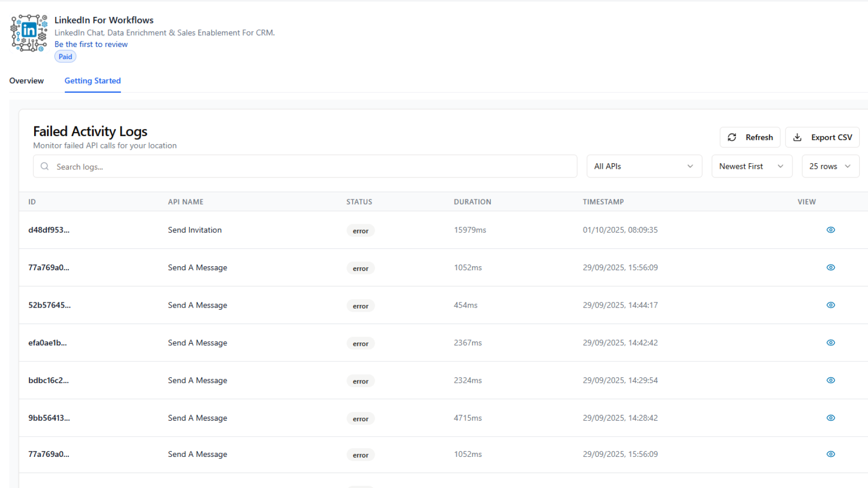This screenshot has height=488, width=868.
Task: Click the download icon on Export CSV button
Action: (797, 137)
